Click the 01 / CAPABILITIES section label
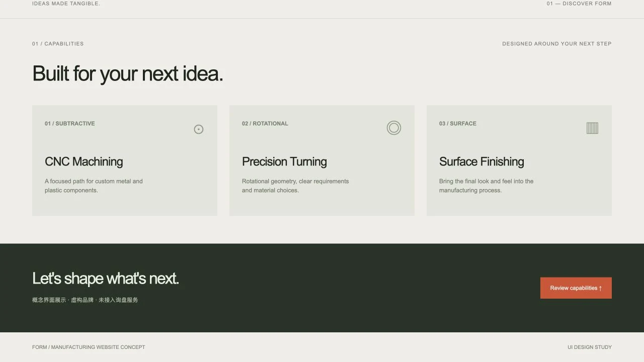 tap(58, 44)
